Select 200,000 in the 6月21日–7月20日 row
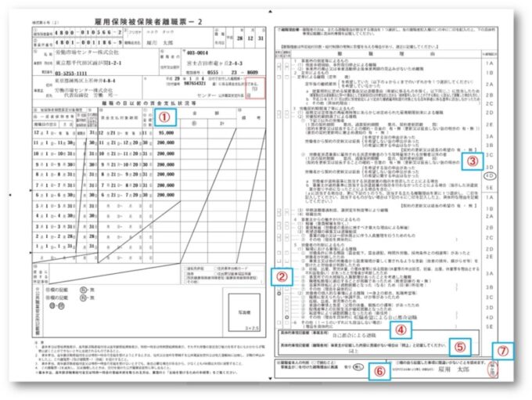Image resolution: width=532 pixels, height=400 pixels. click(166, 195)
